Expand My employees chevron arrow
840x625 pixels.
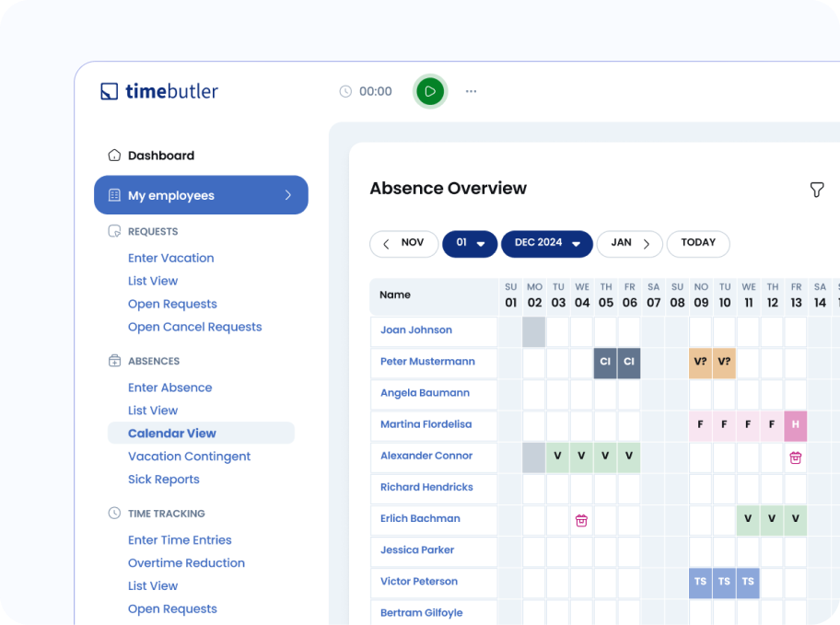click(x=288, y=195)
